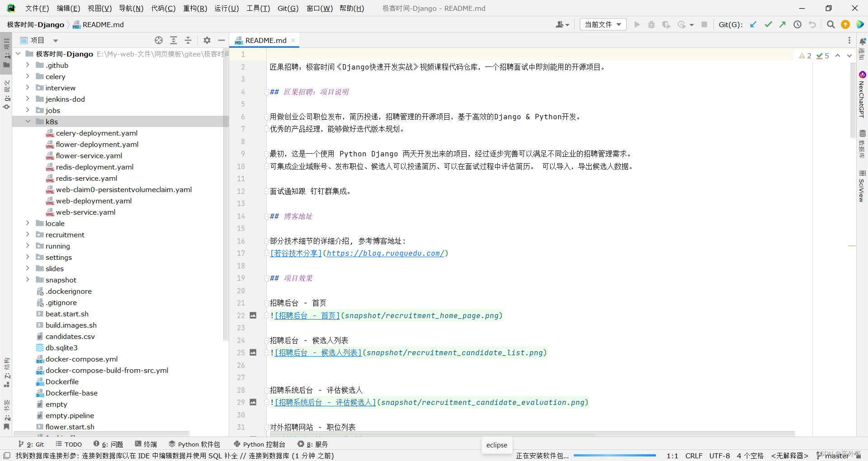The width and height of the screenshot is (868, 461).
Task: Toggle the TODO tool window
Action: (x=72, y=444)
